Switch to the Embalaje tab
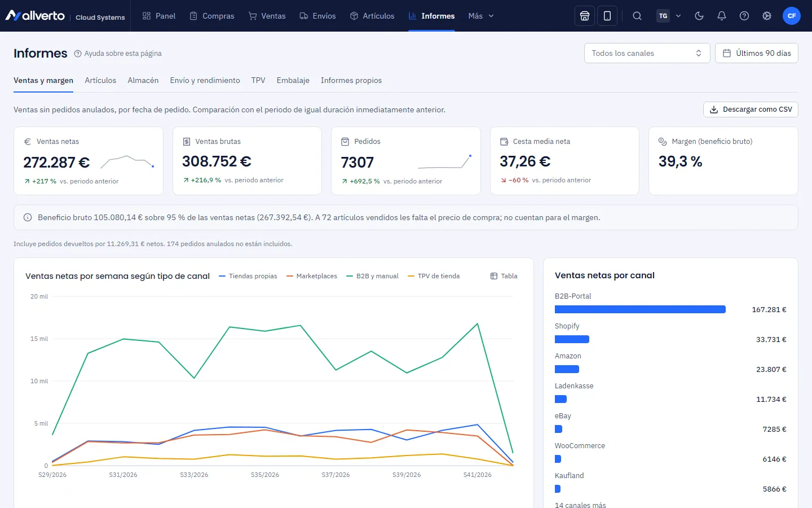 tap(293, 81)
